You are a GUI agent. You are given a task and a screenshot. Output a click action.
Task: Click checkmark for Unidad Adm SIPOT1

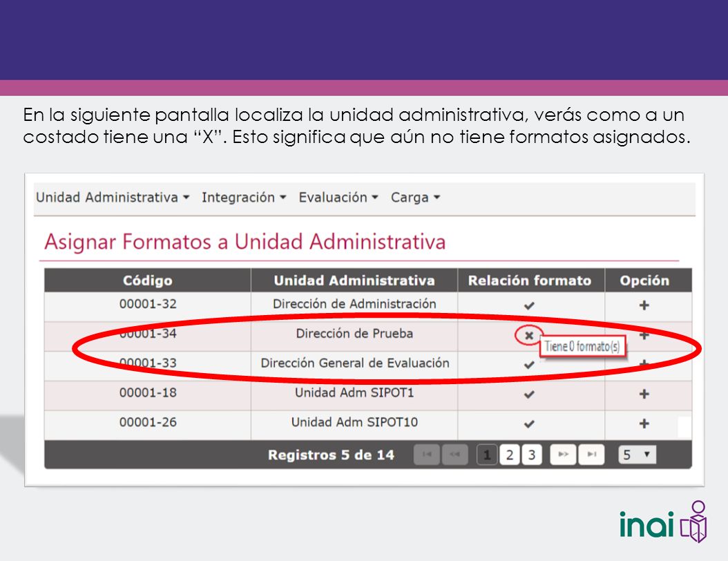tap(529, 394)
